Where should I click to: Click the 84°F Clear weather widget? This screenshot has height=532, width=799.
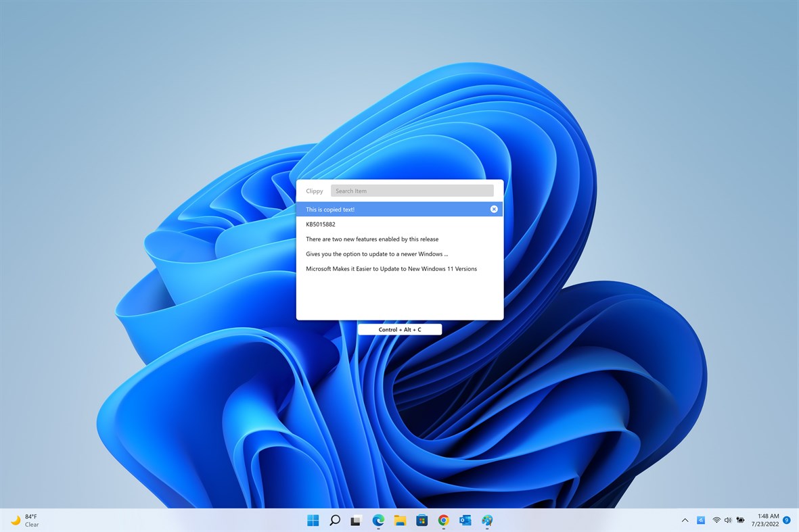tap(27, 519)
